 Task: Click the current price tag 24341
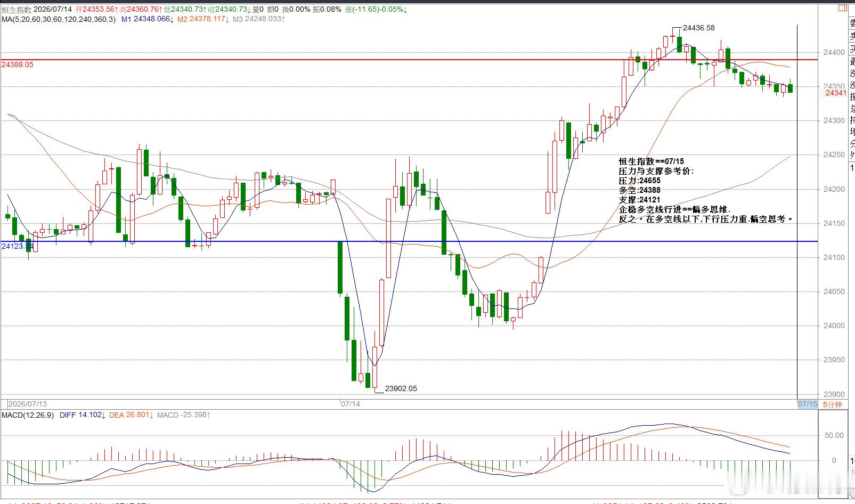[x=836, y=93]
